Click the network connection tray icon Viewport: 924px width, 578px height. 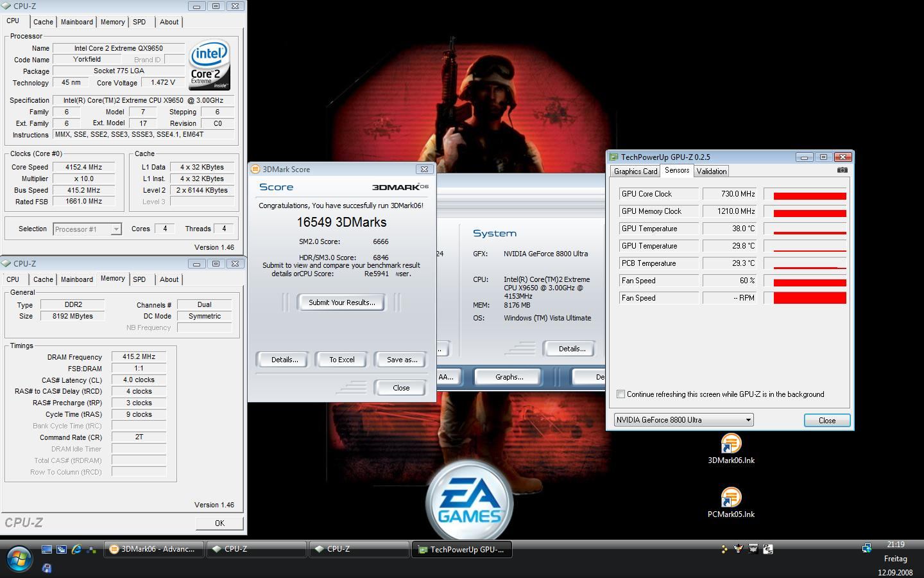click(x=866, y=548)
